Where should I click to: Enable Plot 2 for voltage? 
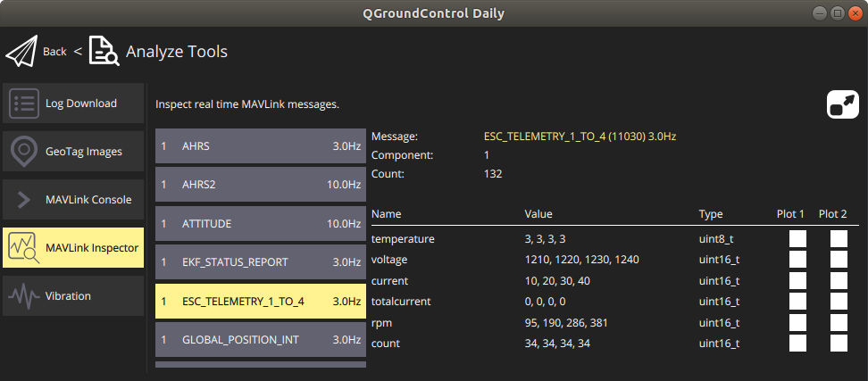[x=839, y=260]
